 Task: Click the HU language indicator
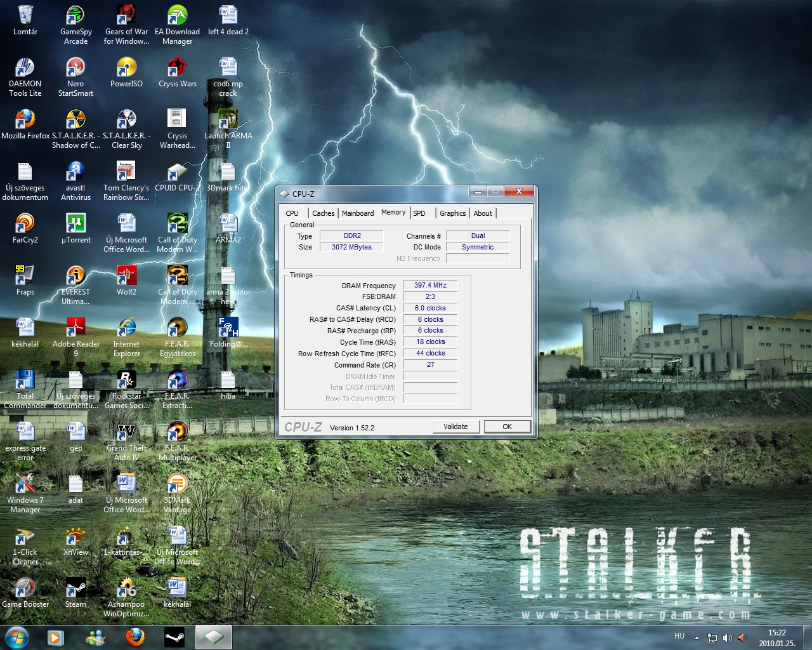[679, 636]
